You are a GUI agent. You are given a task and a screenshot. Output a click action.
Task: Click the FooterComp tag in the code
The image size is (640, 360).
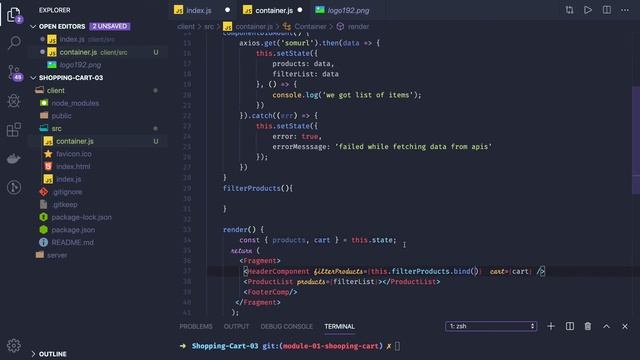270,292
